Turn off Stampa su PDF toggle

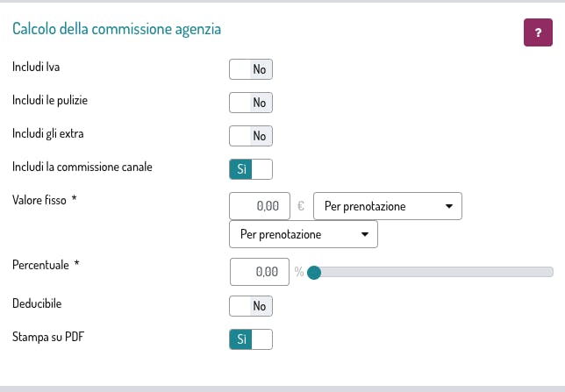pos(251,339)
